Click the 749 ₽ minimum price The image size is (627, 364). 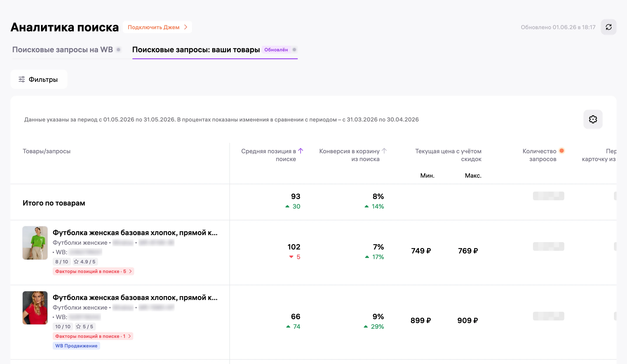[x=421, y=251]
